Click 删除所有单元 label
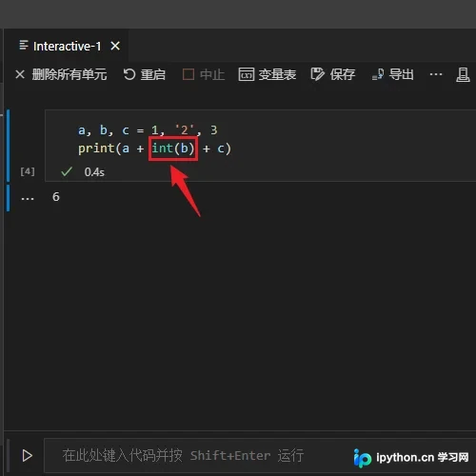The height and width of the screenshot is (476, 476). click(x=69, y=74)
